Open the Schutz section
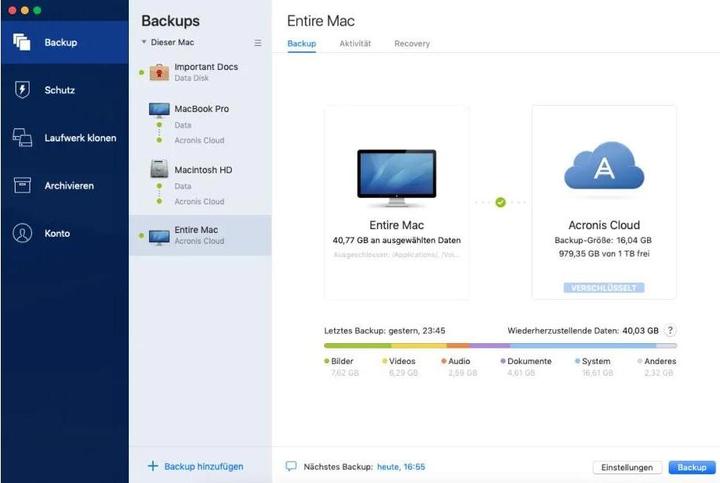This screenshot has height=483, width=720. click(x=65, y=90)
